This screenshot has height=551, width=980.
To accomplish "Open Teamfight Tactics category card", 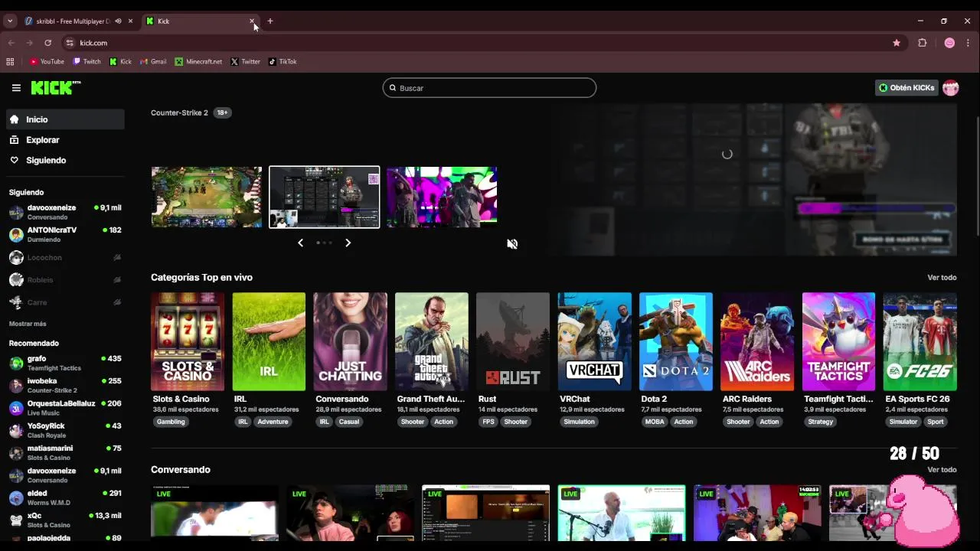I will [x=838, y=341].
